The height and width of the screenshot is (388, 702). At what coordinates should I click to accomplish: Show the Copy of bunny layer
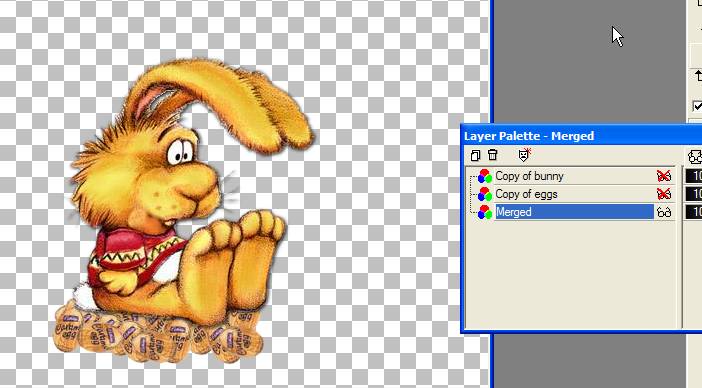pyautogui.click(x=664, y=176)
